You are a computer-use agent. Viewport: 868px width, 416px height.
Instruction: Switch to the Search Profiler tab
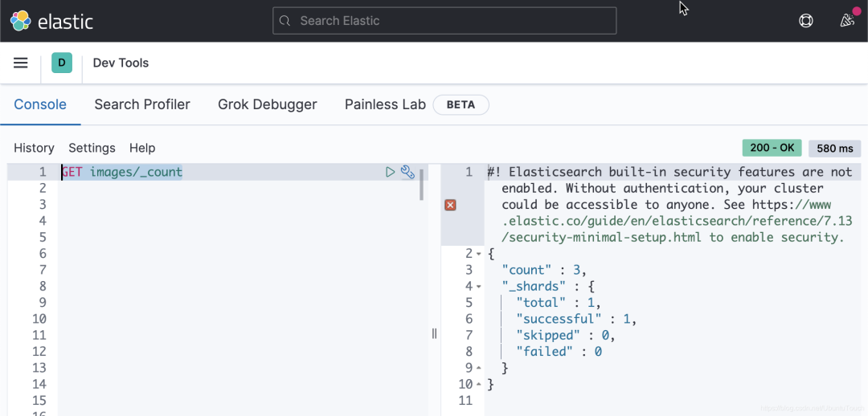tap(142, 104)
